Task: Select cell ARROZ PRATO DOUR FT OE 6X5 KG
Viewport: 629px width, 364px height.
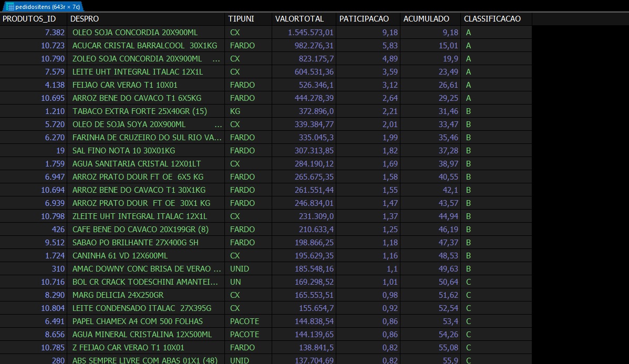Action: (x=146, y=177)
